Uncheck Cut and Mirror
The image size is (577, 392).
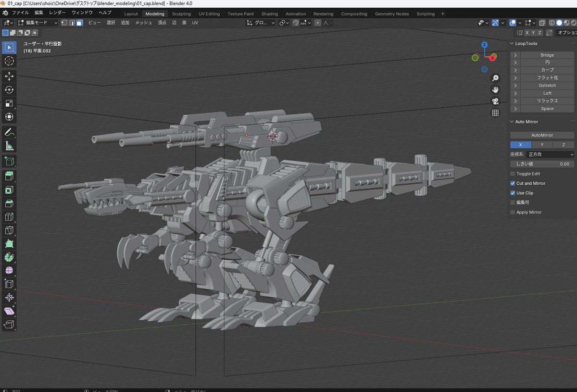(x=513, y=183)
